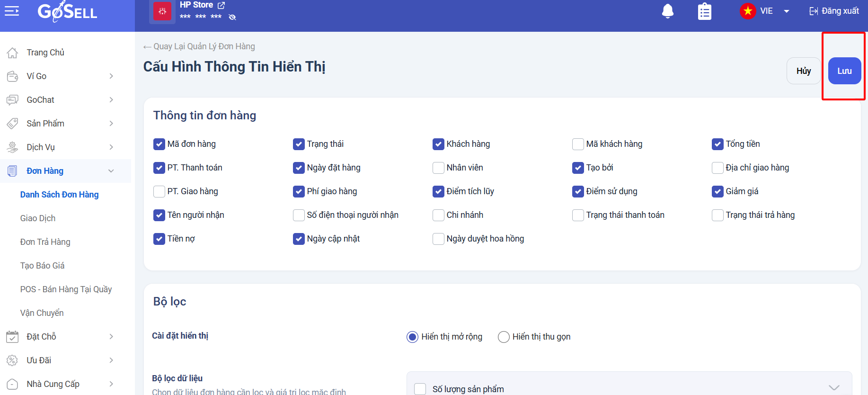This screenshot has width=868, height=395.
Task: Select Hiển thị thu gọn radio button
Action: pos(504,337)
